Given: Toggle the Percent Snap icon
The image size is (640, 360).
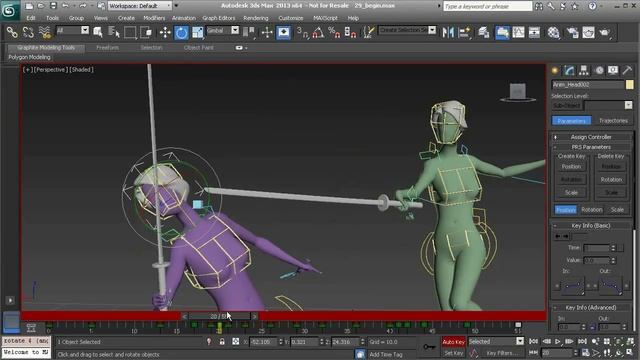Looking at the screenshot, I should pos(334,32).
